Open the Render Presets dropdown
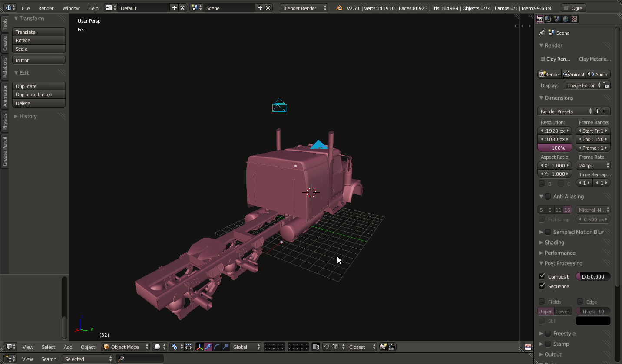622x364 pixels. (x=565, y=111)
